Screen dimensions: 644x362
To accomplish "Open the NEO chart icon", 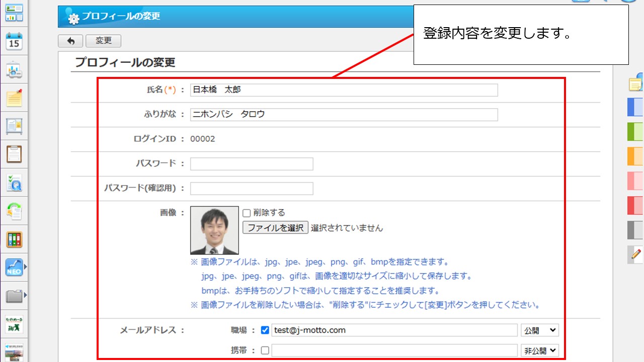I will [x=14, y=267].
